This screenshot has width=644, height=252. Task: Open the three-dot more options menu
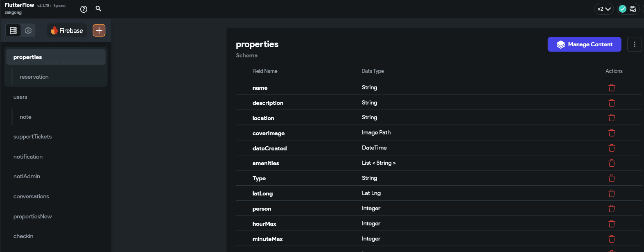pyautogui.click(x=634, y=44)
